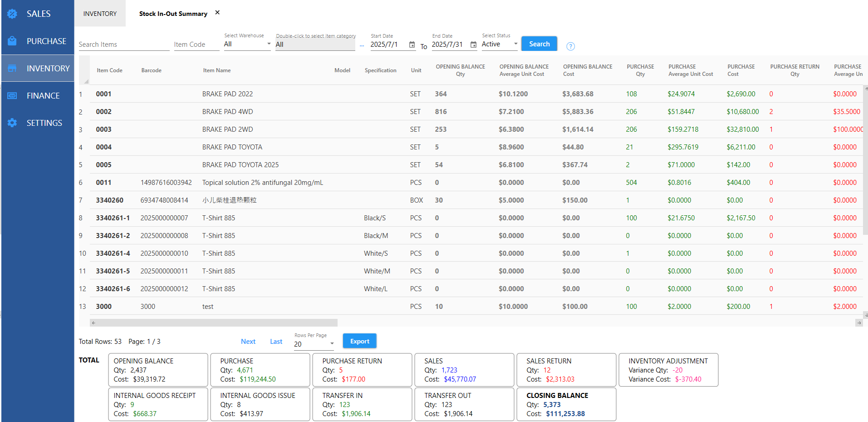Click the Purchase bag icon in sidebar
Screen dimensions: 868x422
12,41
